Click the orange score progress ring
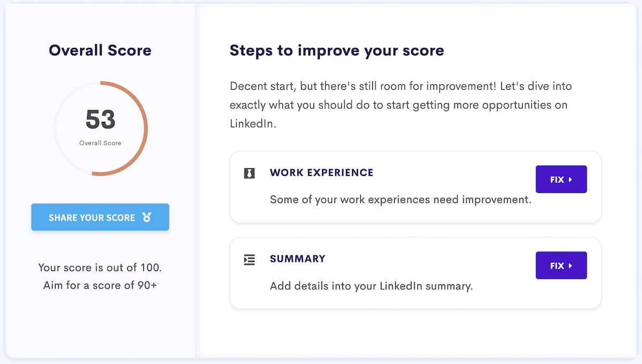Image resolution: width=642 pixels, height=364 pixels. point(146,128)
